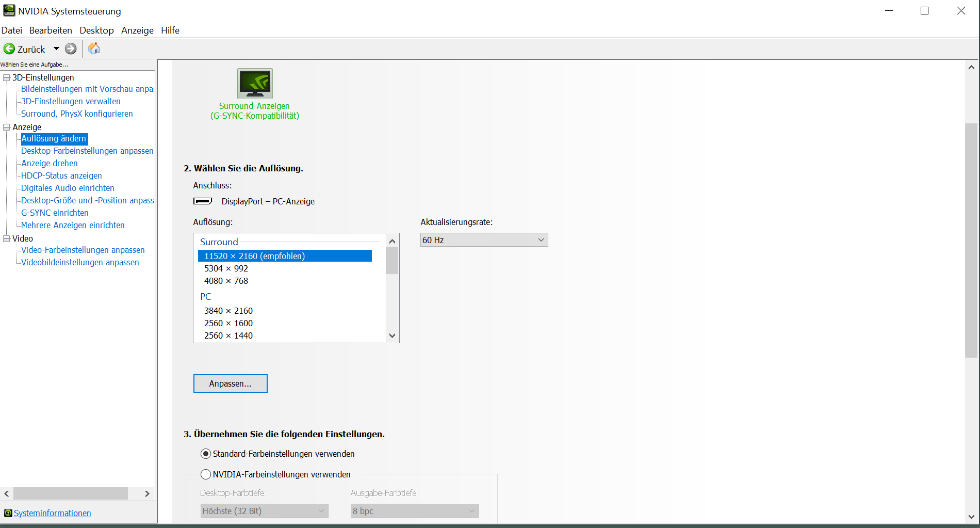Click the Systeminformationen icon
The width and height of the screenshot is (980, 528).
pyautogui.click(x=8, y=513)
